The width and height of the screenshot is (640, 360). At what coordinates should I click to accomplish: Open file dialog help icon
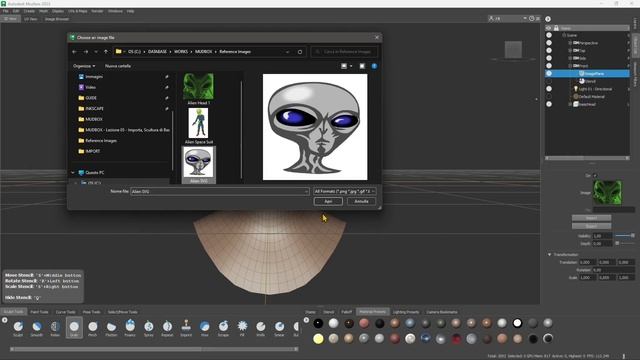pyautogui.click(x=374, y=66)
